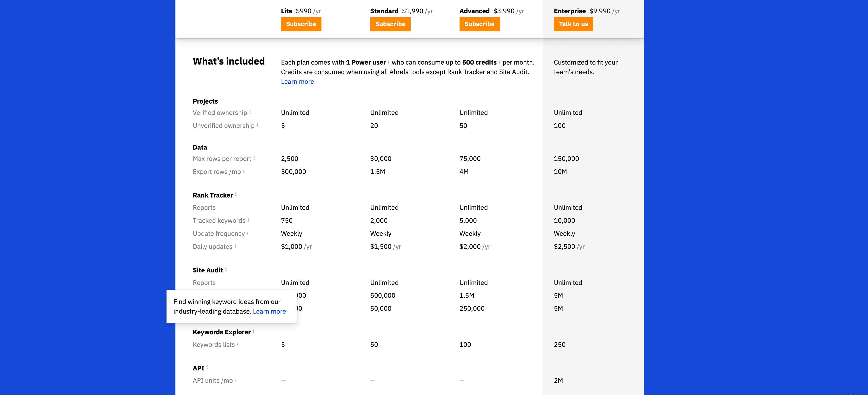Click the Keywords lists info icon

(x=238, y=343)
